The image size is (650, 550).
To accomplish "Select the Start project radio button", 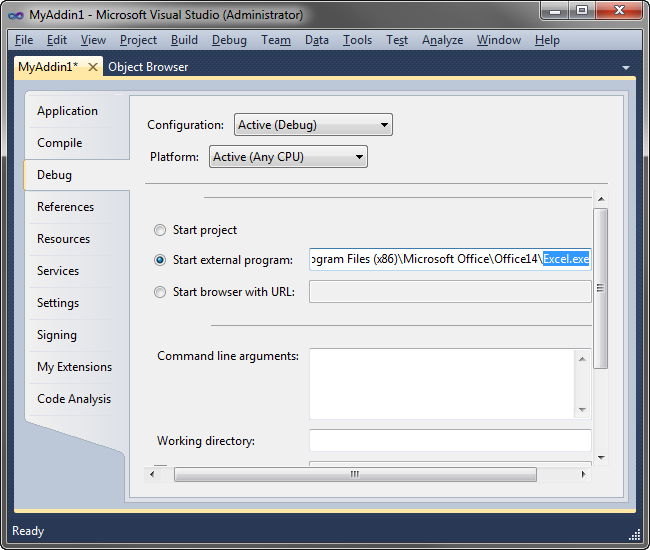I will [160, 230].
